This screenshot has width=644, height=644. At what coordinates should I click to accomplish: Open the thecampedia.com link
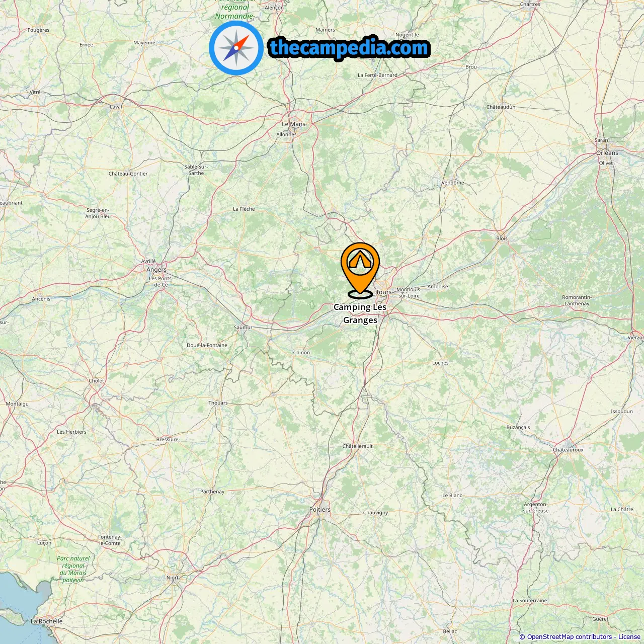349,48
